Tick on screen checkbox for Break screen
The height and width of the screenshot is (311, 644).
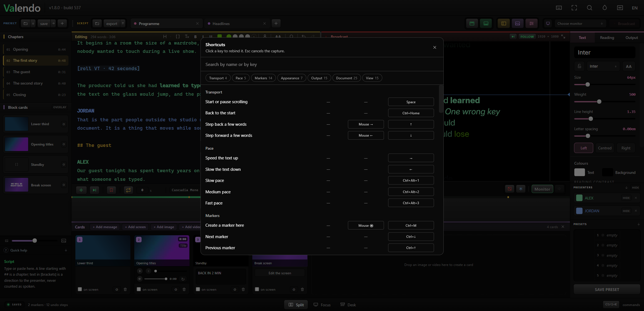tap(257, 289)
